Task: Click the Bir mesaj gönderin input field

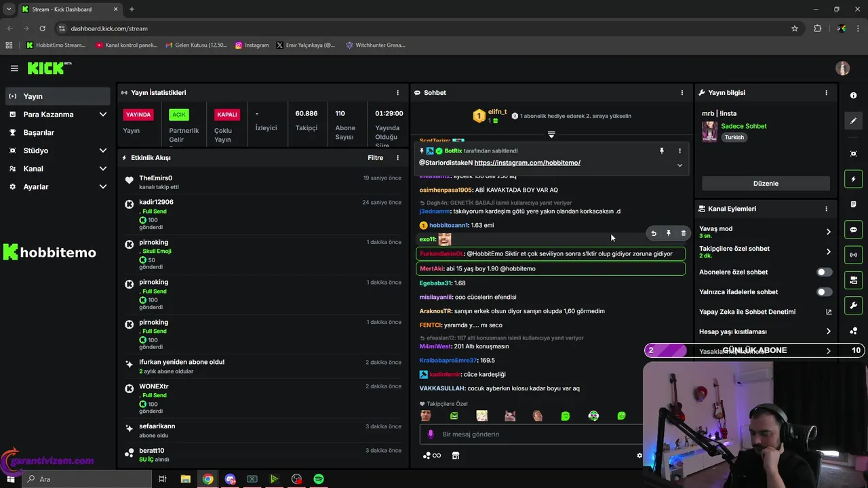Action: point(530,434)
